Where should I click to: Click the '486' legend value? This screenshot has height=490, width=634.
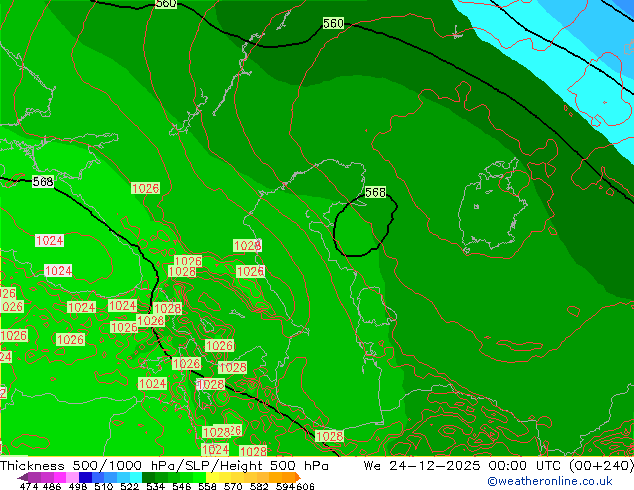(x=52, y=486)
